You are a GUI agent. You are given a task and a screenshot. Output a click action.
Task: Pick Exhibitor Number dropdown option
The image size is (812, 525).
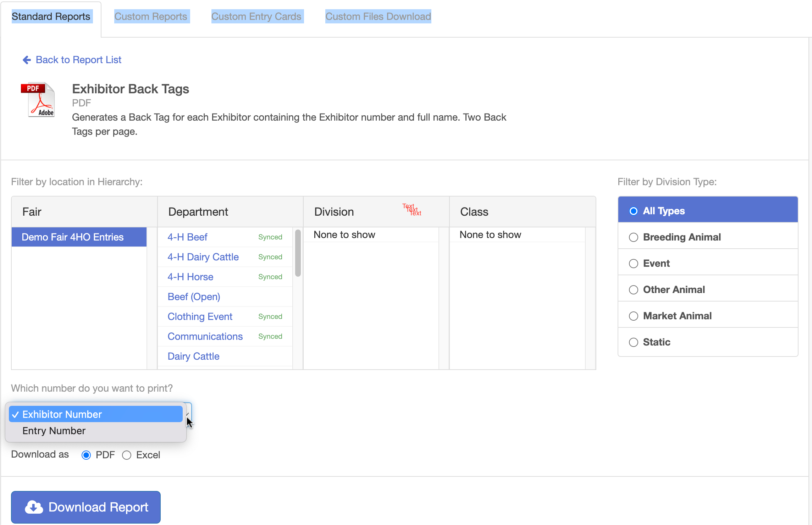click(62, 414)
